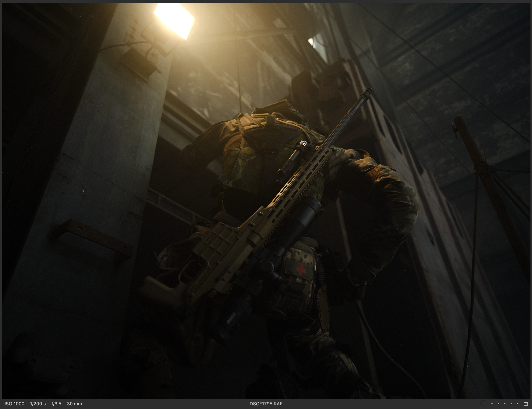
Task: Set rating to one star dot
Action: pyautogui.click(x=492, y=404)
